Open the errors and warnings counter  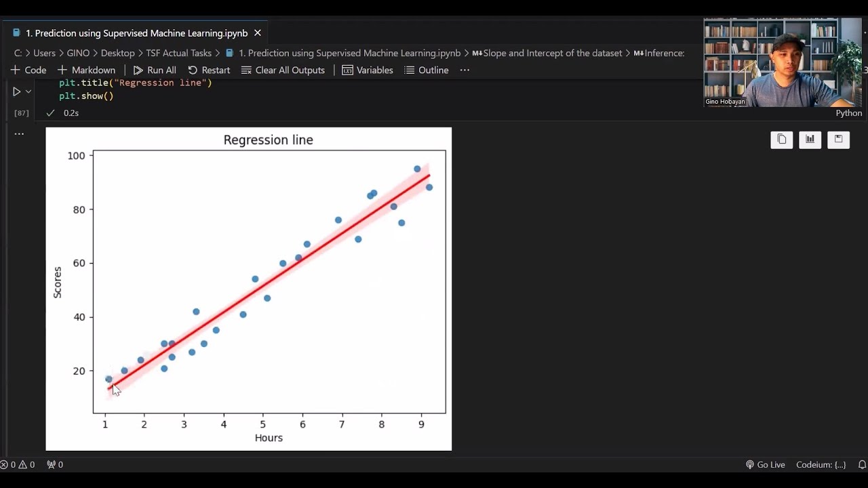(18, 465)
